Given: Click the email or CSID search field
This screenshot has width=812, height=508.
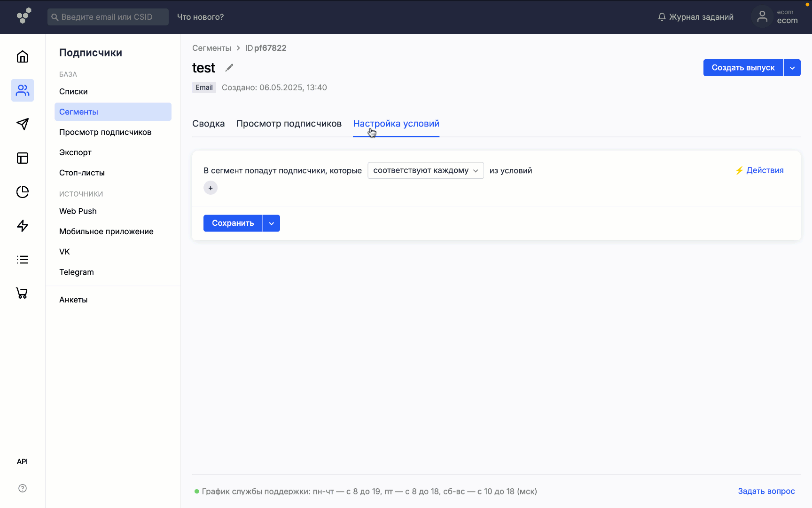Looking at the screenshot, I should tap(108, 16).
